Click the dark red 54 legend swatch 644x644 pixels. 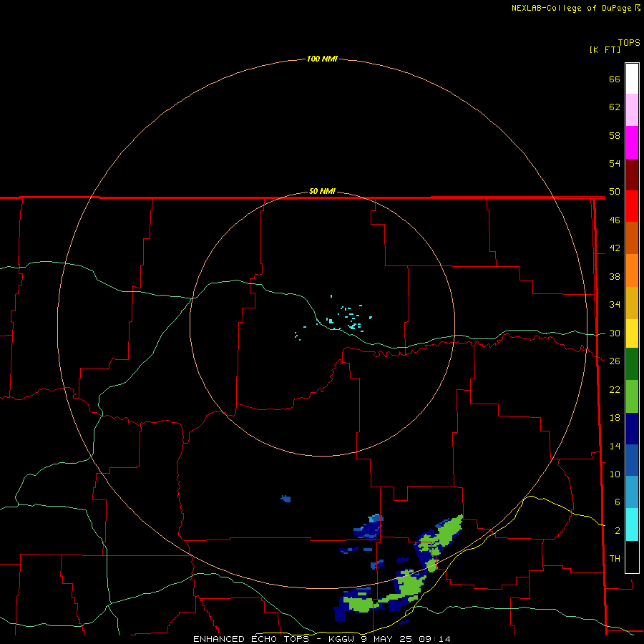[x=632, y=175]
